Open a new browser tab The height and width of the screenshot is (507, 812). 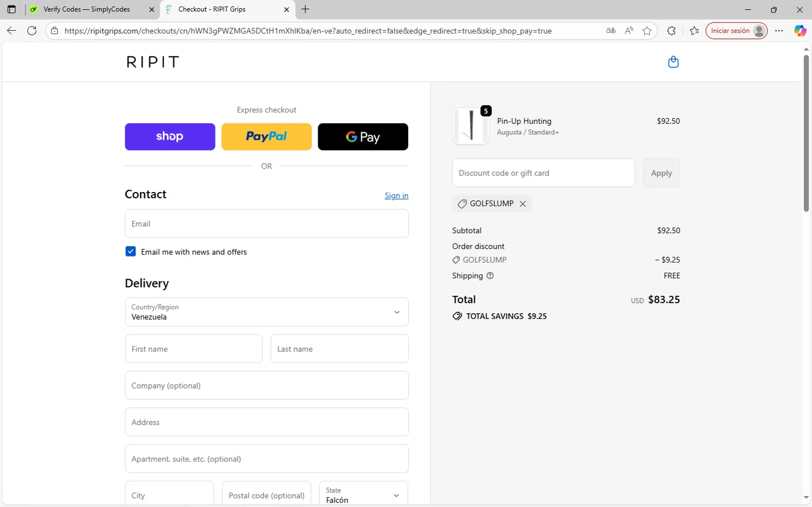(x=305, y=9)
